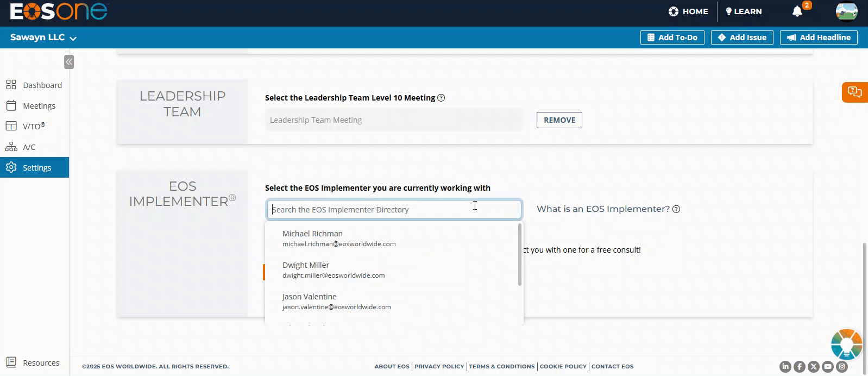
Task: Click the Add Headline button
Action: pos(819,37)
